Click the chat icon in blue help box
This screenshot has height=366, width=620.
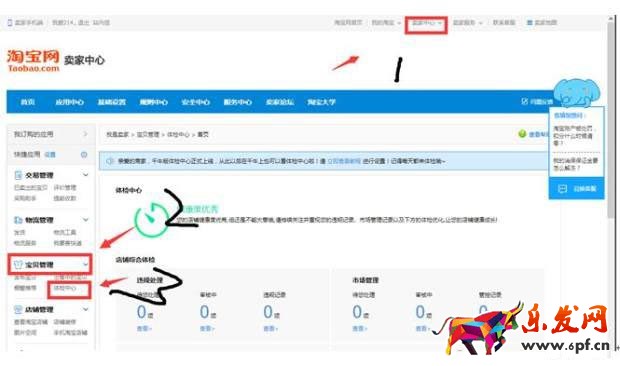click(x=562, y=189)
